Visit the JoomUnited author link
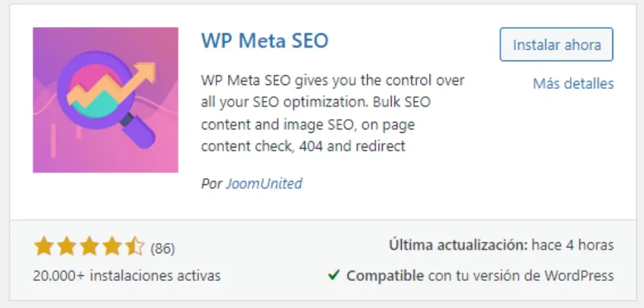The height and width of the screenshot is (308, 644). click(x=264, y=184)
